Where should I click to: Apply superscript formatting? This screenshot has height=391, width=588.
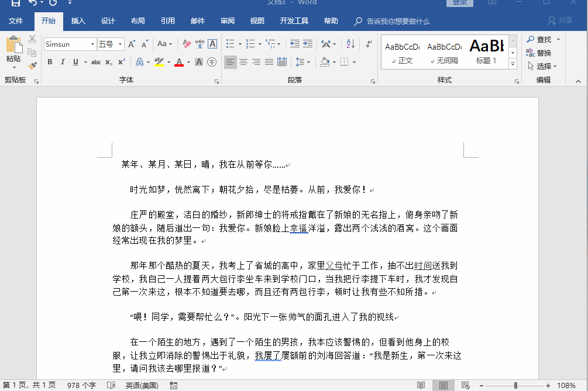[x=122, y=62]
